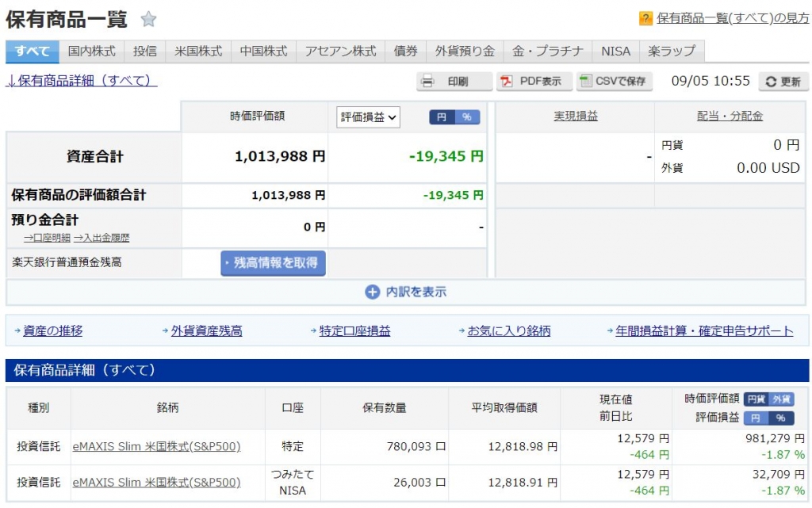Click the favorite star icon beside 保有商品一覧

[x=148, y=20]
